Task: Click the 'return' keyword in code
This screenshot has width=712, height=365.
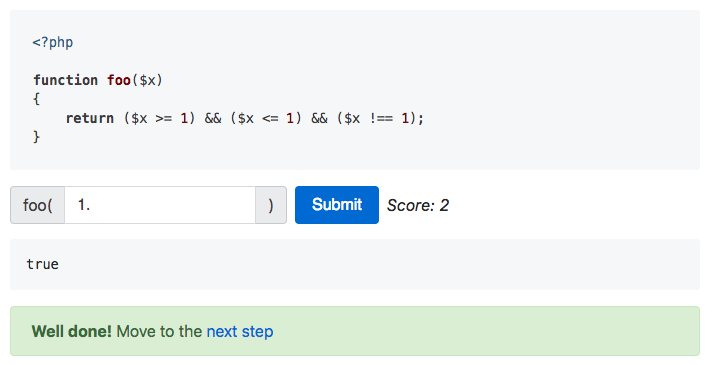Action: coord(89,118)
